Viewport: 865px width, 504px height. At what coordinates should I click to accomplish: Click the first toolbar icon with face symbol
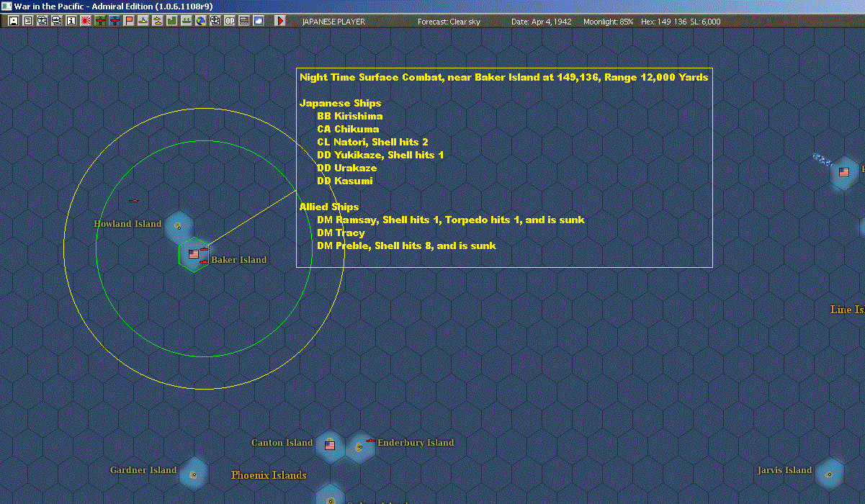coord(13,21)
